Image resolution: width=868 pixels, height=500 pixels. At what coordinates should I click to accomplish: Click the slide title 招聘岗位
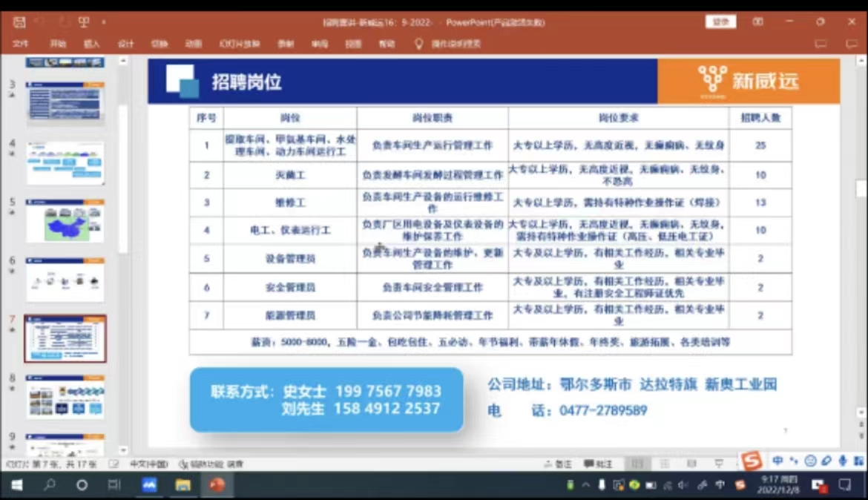(246, 82)
